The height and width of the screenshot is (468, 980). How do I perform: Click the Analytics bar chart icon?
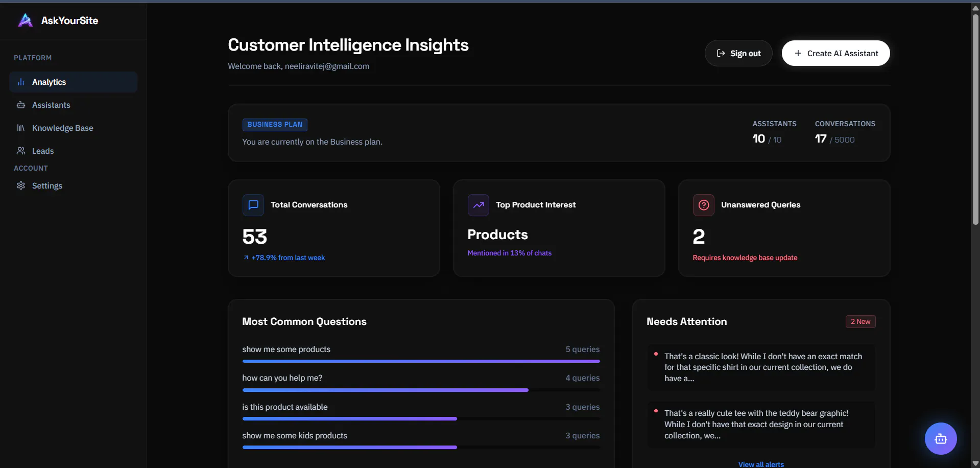tap(21, 82)
